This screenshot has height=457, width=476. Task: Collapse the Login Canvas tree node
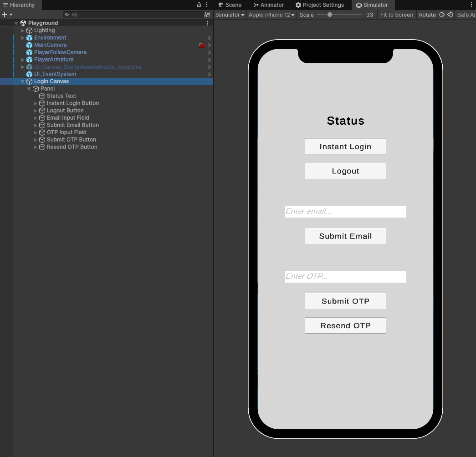23,81
